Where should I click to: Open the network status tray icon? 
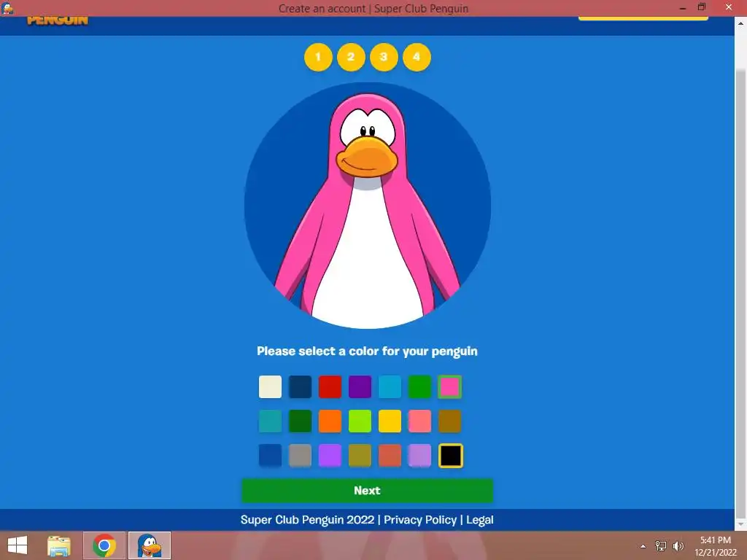(x=661, y=546)
